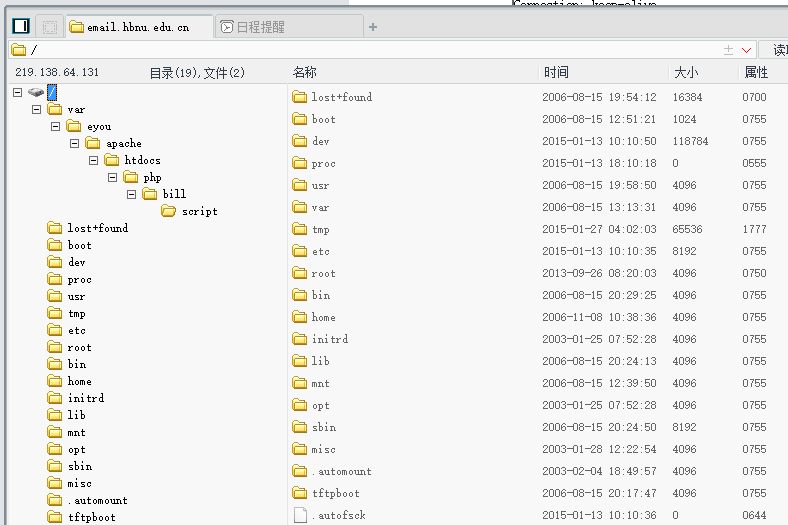Select dev folder icon in file list

click(x=300, y=141)
